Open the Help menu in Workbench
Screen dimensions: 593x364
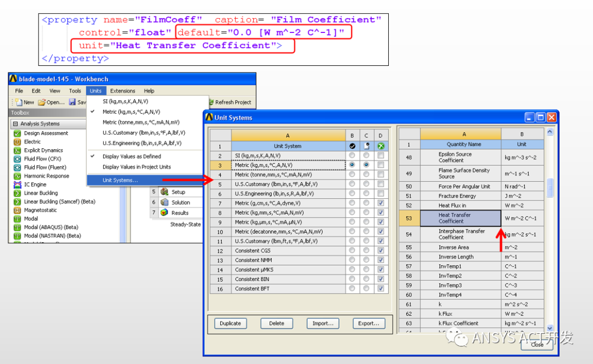(x=149, y=91)
